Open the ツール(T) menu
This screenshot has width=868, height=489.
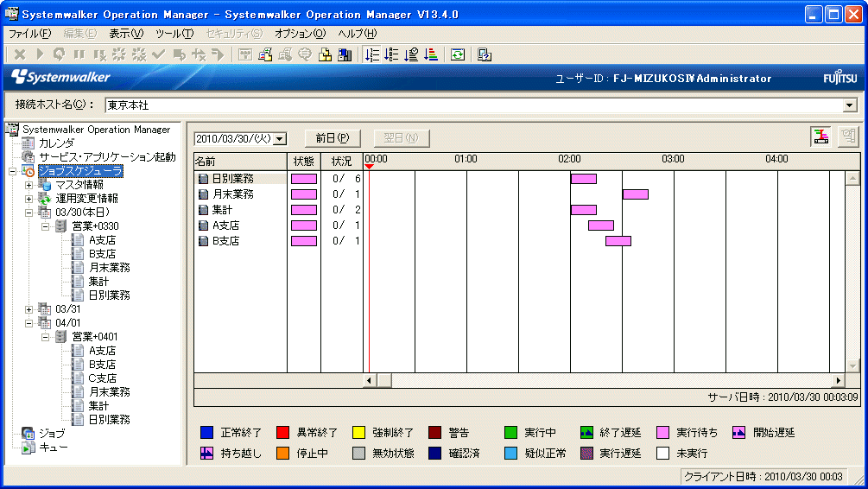pyautogui.click(x=174, y=33)
